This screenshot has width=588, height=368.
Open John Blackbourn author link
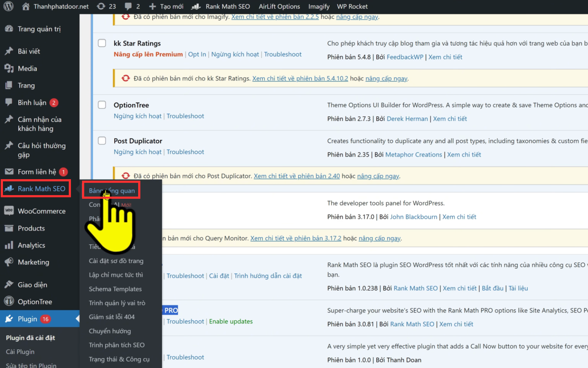point(413,217)
